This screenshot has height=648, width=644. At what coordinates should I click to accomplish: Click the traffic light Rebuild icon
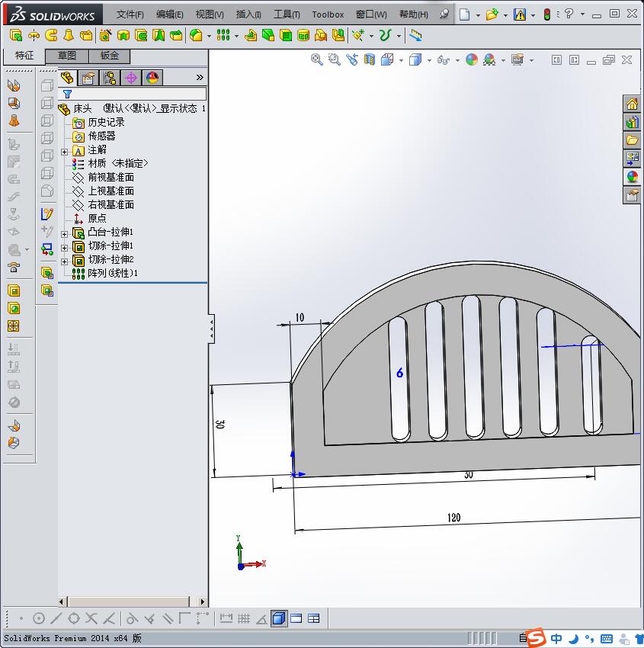click(546, 14)
